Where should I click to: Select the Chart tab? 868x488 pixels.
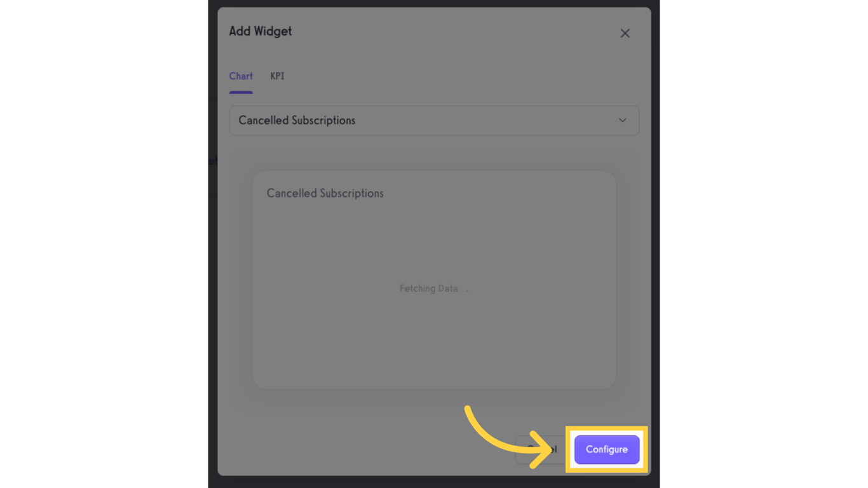[241, 76]
